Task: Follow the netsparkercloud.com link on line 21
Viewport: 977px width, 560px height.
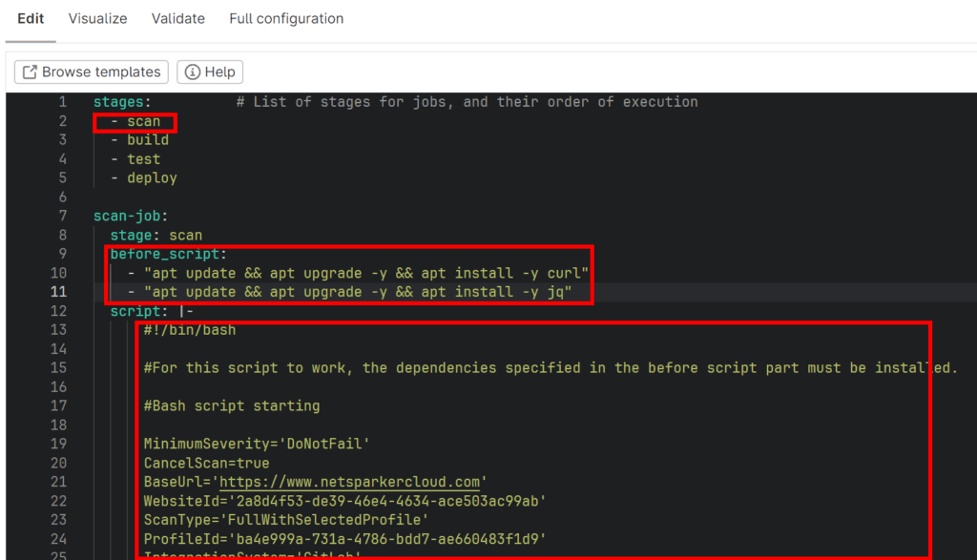Action: coord(351,482)
